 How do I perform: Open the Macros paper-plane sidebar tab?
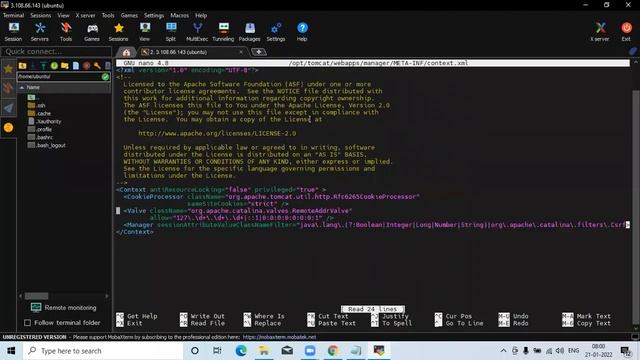click(x=8, y=108)
